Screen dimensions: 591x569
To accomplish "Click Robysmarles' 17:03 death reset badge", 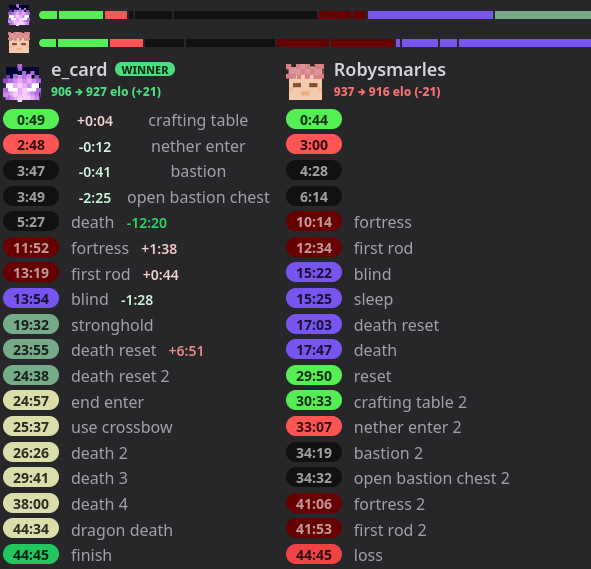I will (x=314, y=325).
